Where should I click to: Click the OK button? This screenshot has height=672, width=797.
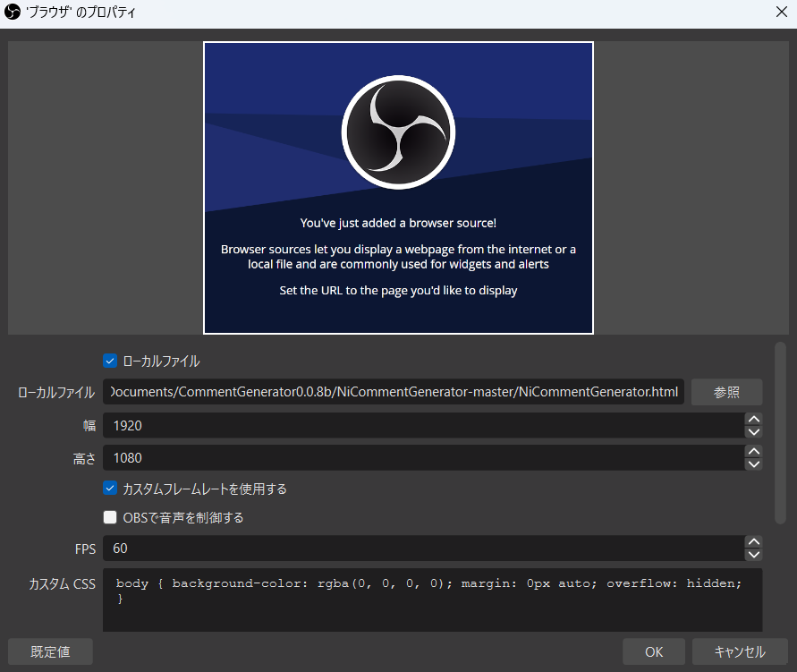[654, 651]
